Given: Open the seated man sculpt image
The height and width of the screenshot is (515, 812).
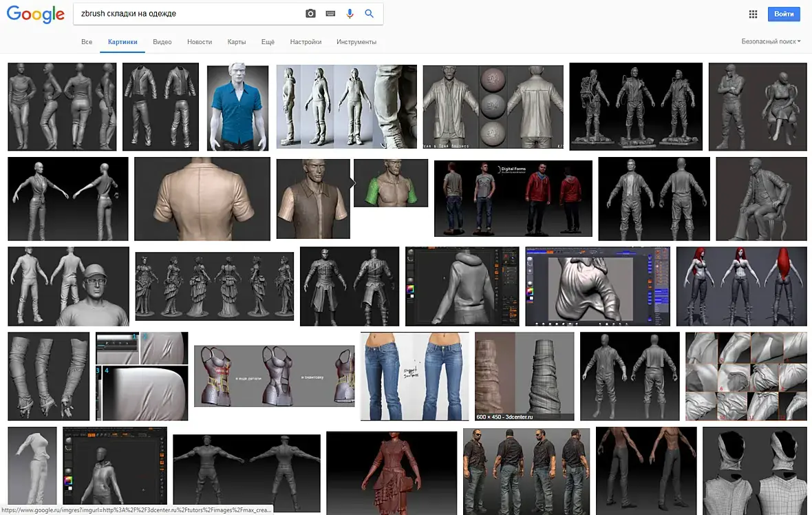Looking at the screenshot, I should click(761, 199).
